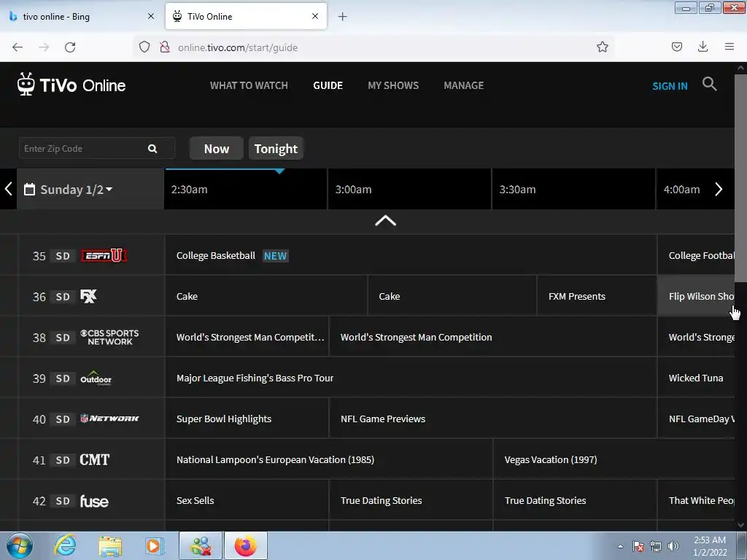Open Windows Explorer folder on taskbar

click(110, 546)
